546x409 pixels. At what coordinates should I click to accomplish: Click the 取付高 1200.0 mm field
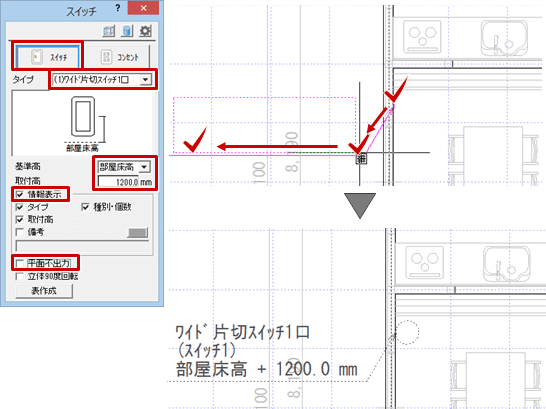point(125,182)
